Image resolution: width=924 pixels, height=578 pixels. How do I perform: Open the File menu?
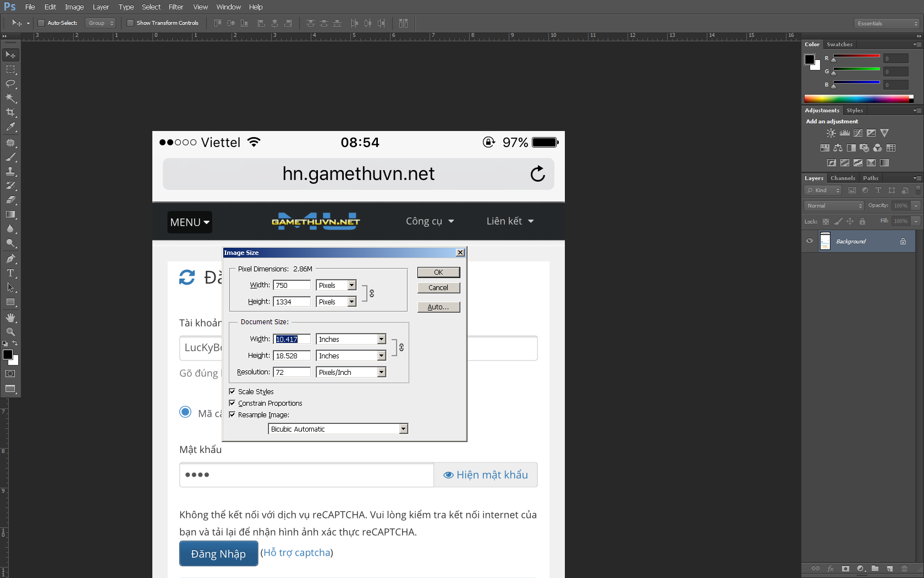(x=30, y=7)
